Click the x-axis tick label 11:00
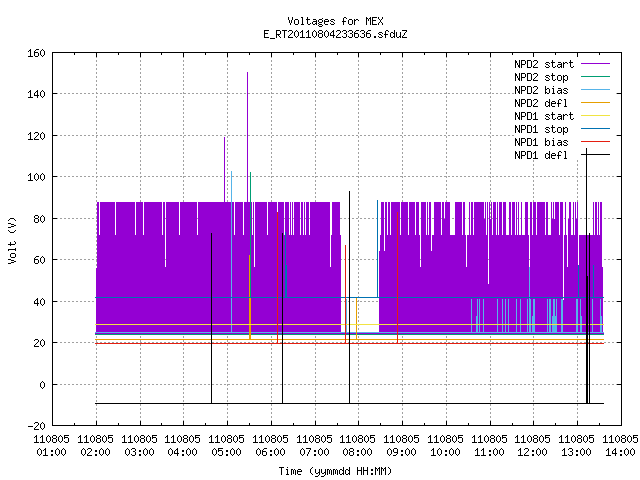 [x=489, y=452]
